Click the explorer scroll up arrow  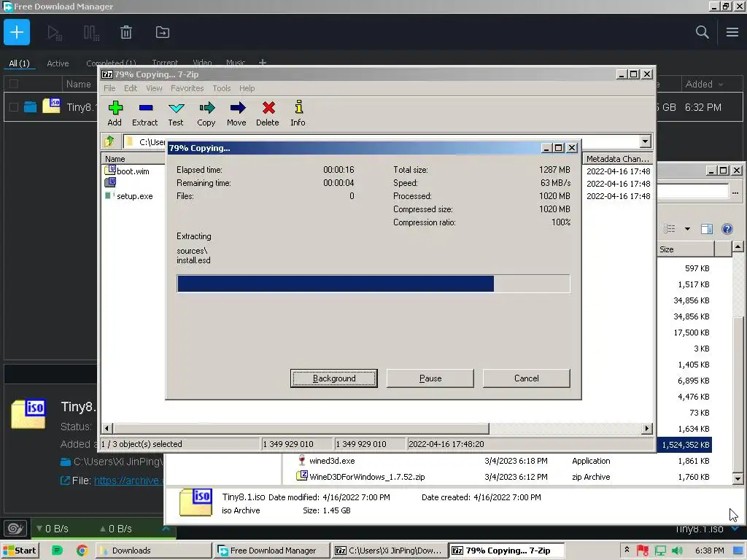pos(738,246)
